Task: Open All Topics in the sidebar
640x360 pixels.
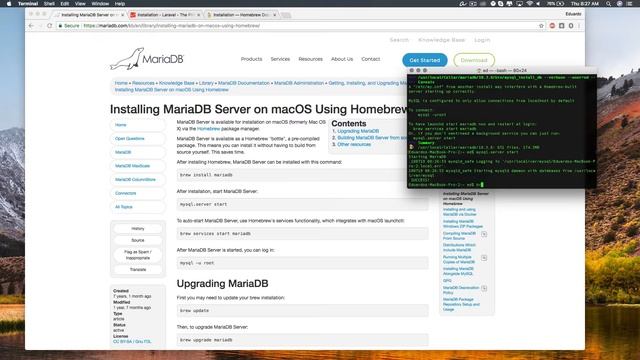Action: [x=138, y=207]
